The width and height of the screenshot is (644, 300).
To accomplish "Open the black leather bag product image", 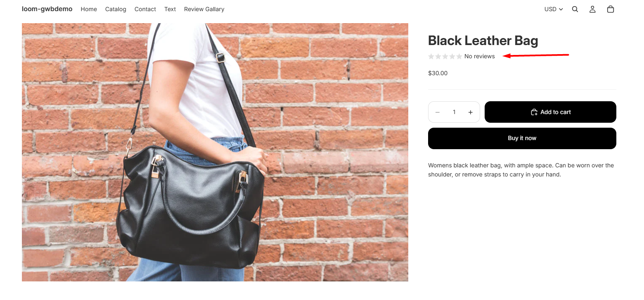I will pos(215,152).
